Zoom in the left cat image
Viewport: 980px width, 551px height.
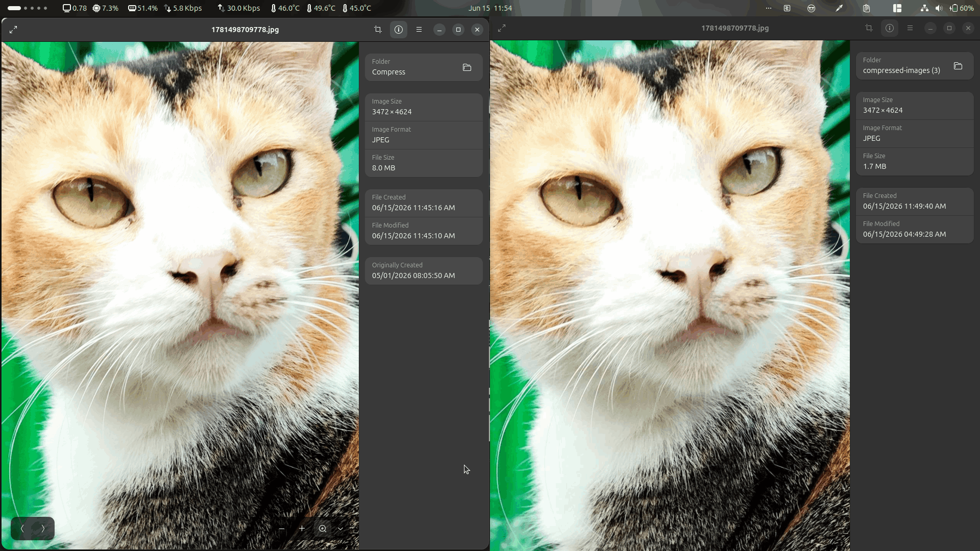302,529
